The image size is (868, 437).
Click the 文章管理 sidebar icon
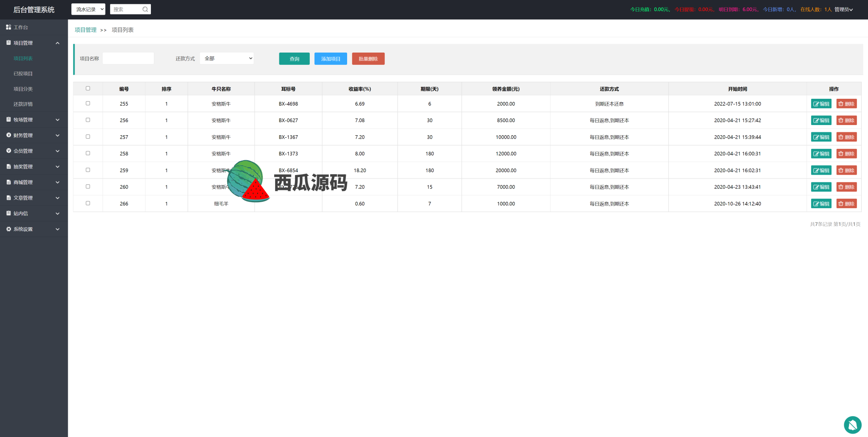[x=8, y=198]
